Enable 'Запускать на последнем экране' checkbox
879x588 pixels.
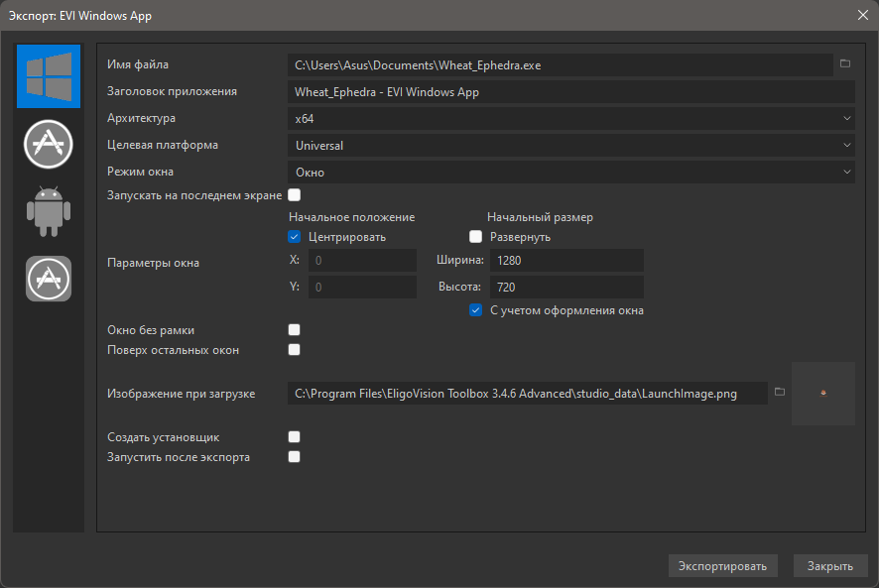pos(294,195)
